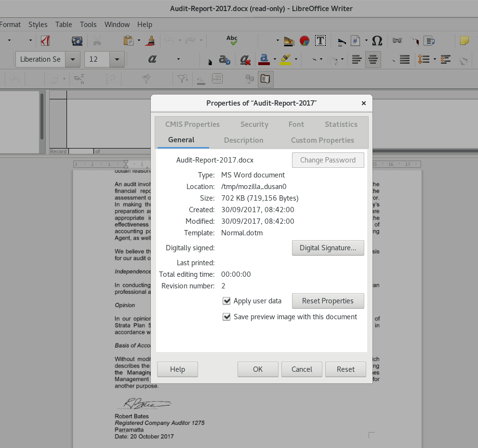The width and height of the screenshot is (478, 448).
Task: Toggle Data Sources folder icon
Action: [x=266, y=79]
